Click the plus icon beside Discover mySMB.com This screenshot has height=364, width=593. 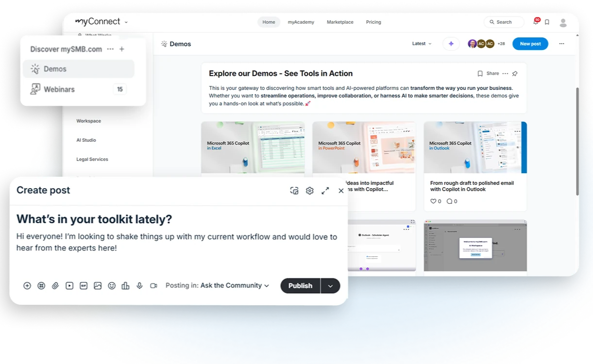coord(122,49)
